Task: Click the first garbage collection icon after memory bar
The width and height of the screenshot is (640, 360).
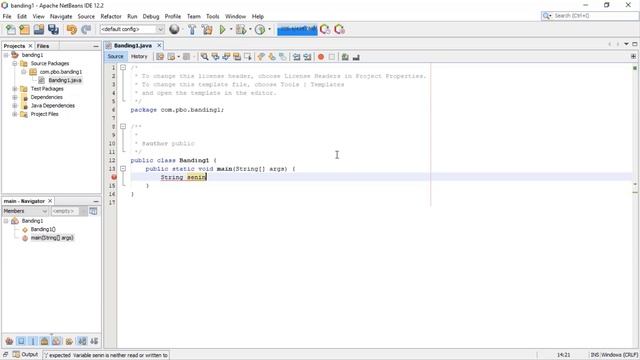Action: (325, 29)
